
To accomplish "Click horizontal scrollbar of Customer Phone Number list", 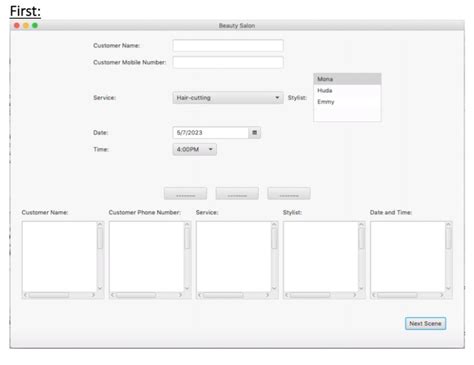I will tap(147, 295).
